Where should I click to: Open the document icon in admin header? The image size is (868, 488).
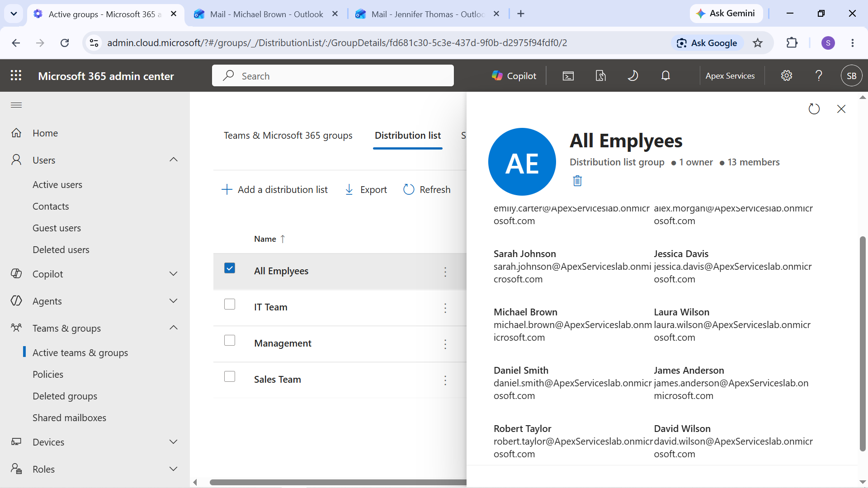point(601,76)
